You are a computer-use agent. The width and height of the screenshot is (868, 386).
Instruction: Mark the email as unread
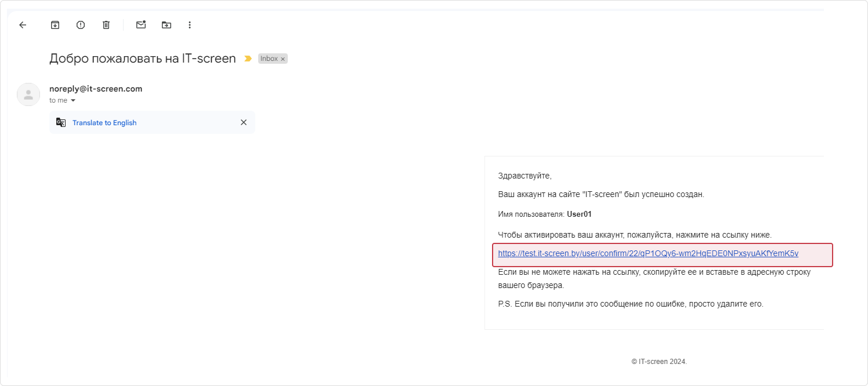[x=141, y=25]
